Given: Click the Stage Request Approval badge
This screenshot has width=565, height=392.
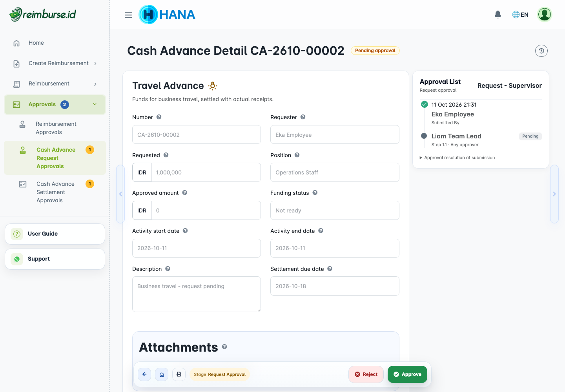Looking at the screenshot, I should pyautogui.click(x=220, y=374).
